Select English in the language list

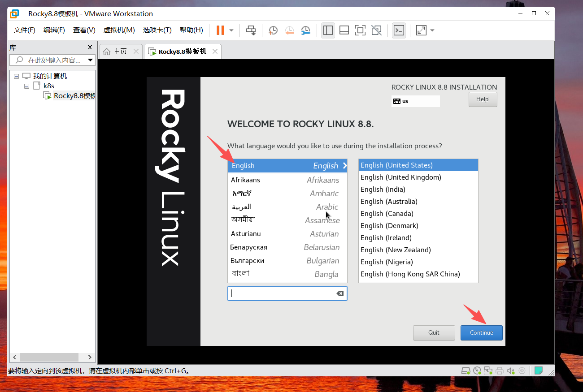point(287,166)
